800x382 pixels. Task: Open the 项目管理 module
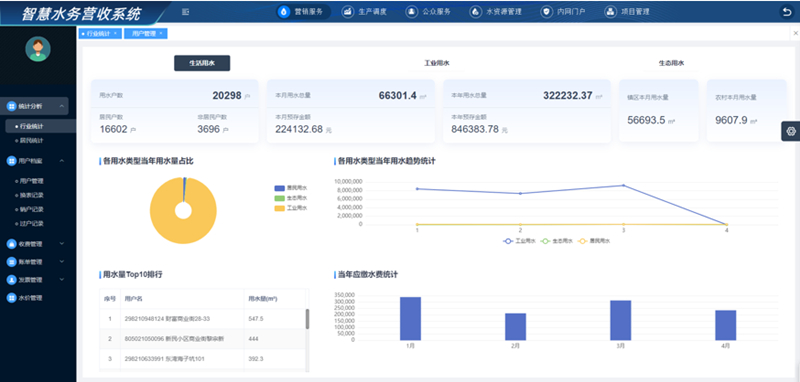pyautogui.click(x=627, y=12)
